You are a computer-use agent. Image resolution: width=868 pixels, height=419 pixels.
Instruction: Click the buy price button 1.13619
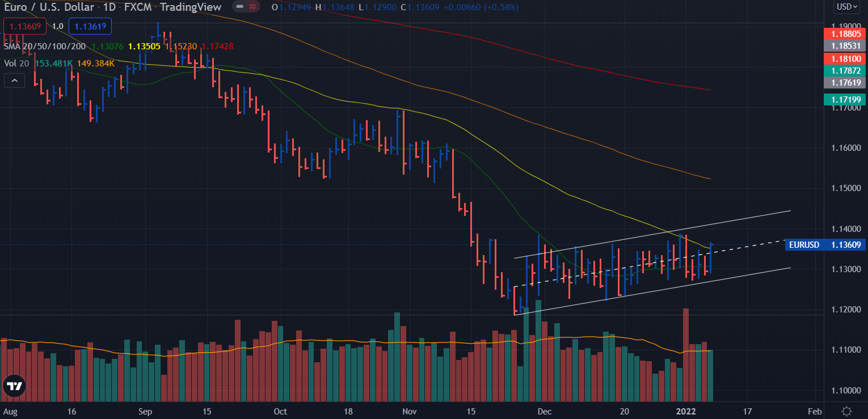(91, 26)
